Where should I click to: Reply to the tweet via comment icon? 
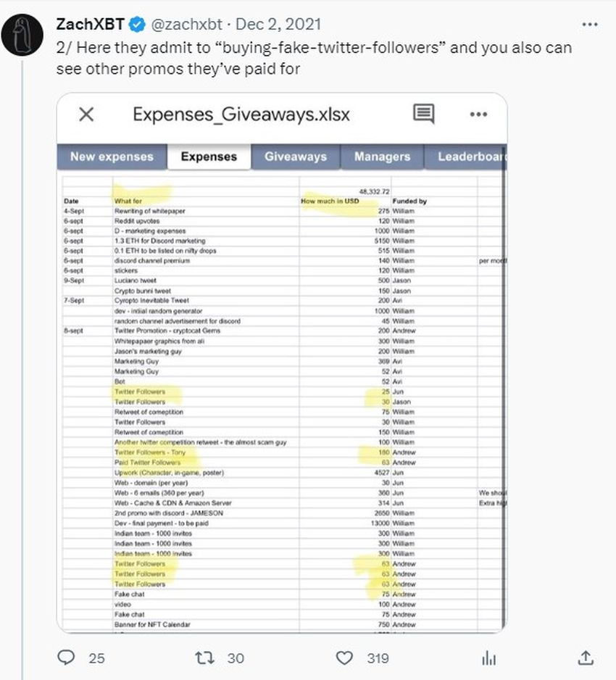[x=67, y=658]
